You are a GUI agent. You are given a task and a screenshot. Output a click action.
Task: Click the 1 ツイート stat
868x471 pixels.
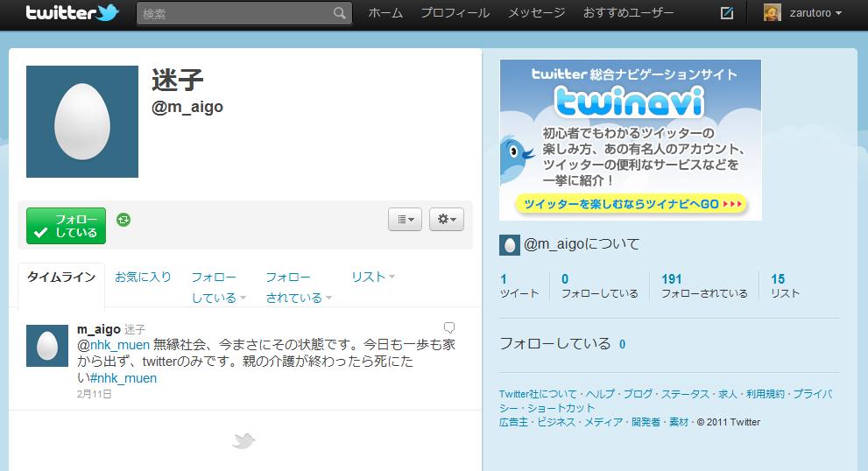coord(519,285)
